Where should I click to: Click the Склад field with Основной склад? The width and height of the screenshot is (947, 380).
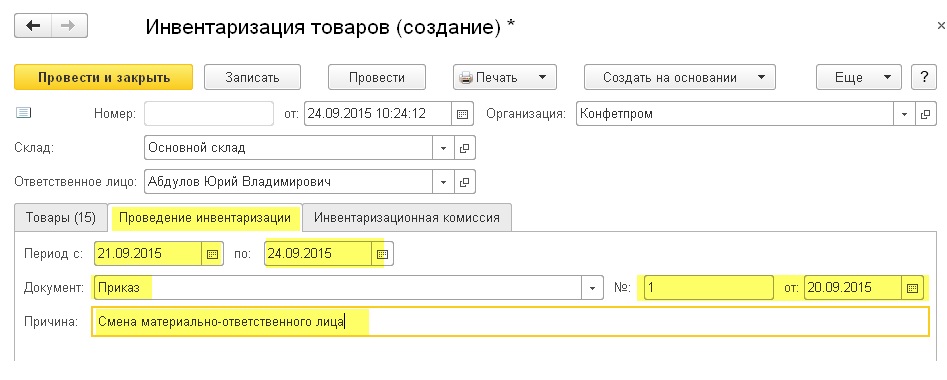pyautogui.click(x=289, y=148)
